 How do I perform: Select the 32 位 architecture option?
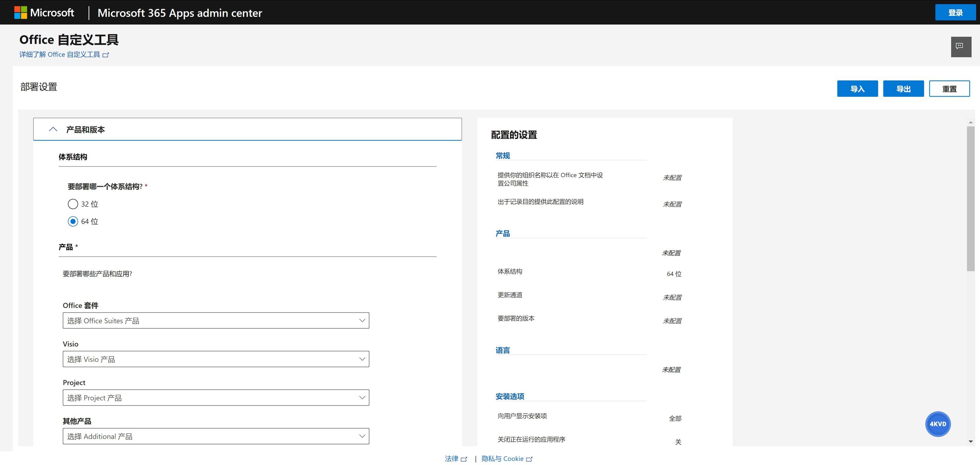(x=73, y=204)
